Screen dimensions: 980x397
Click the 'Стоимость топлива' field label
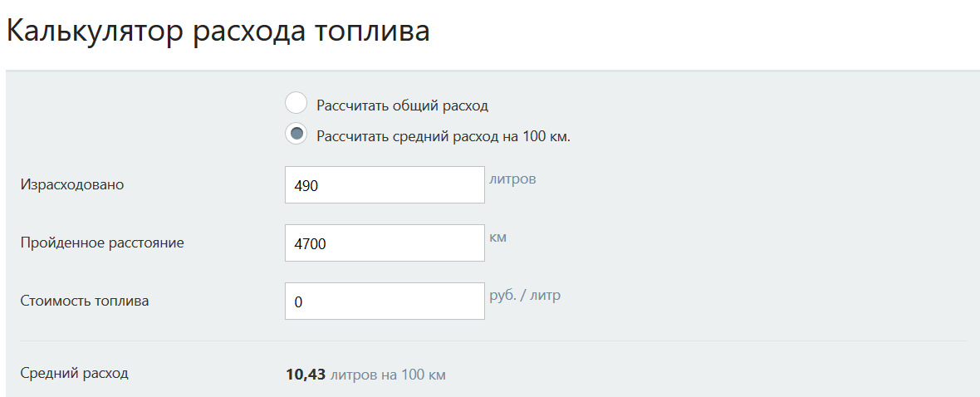(x=85, y=301)
